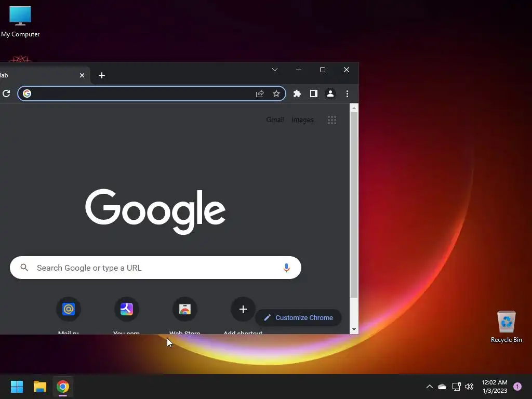Open File Explorer from the taskbar
The width and height of the screenshot is (532, 399).
pos(40,387)
